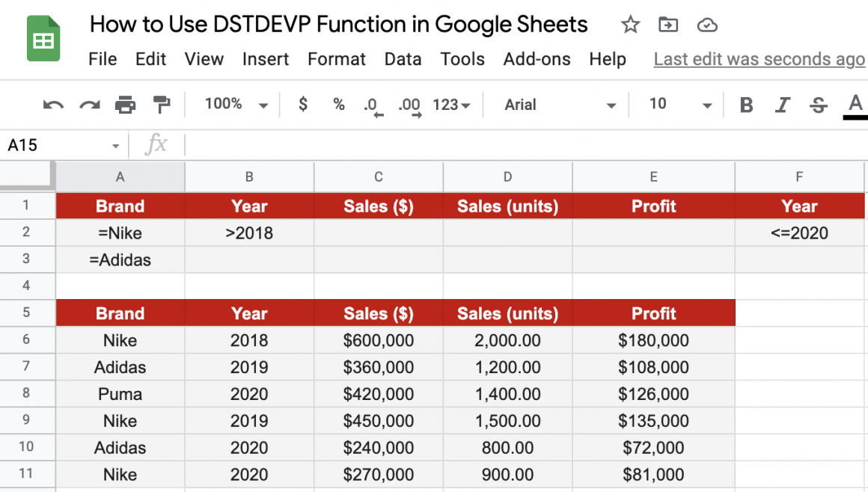Increase decimal places

click(409, 105)
